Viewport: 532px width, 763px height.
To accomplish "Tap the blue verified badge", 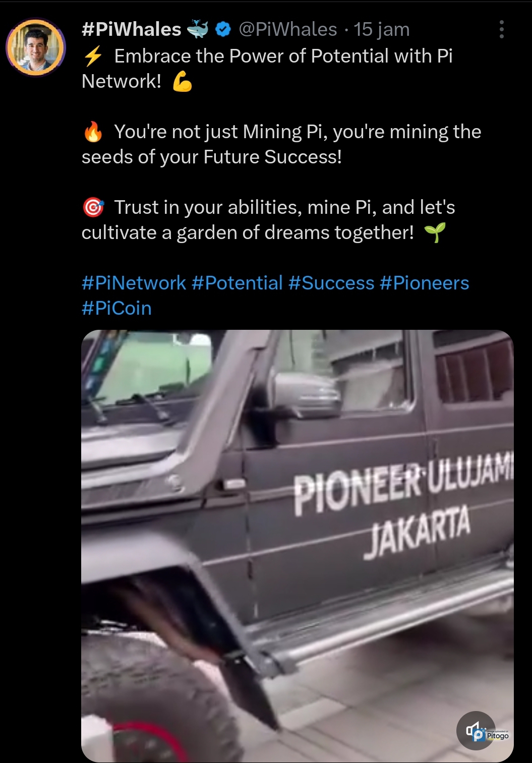I will [223, 30].
